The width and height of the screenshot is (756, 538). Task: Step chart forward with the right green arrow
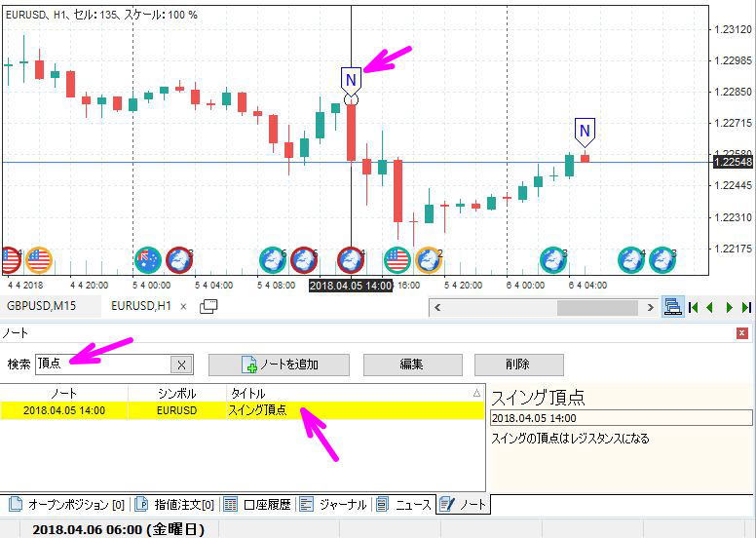pyautogui.click(x=729, y=307)
